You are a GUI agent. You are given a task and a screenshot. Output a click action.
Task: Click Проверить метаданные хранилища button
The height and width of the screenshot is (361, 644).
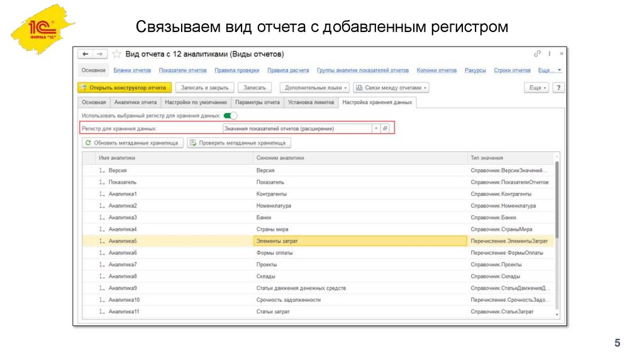[239, 143]
